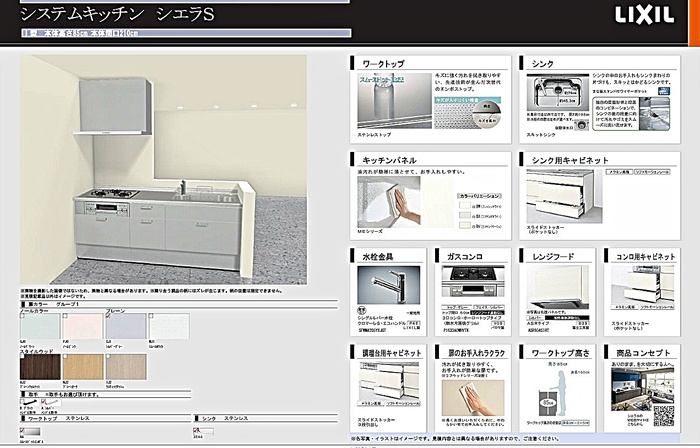Pick the light oak wood color swatch

82,367
